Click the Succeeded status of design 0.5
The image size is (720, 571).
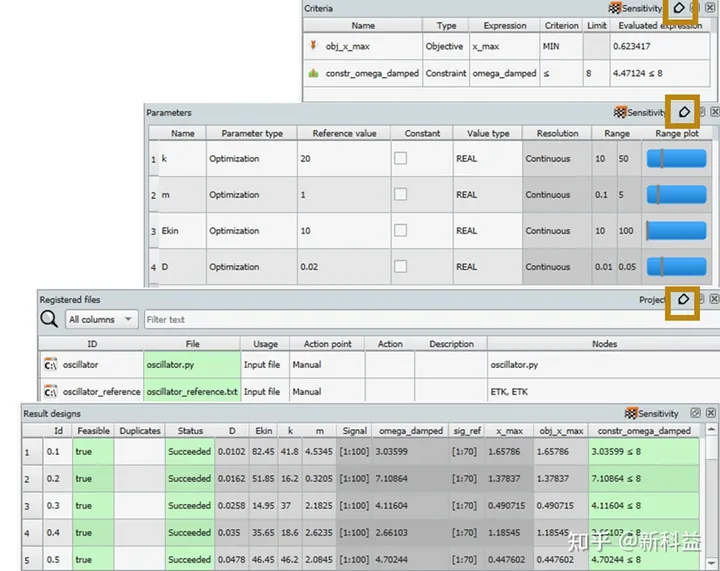pyautogui.click(x=190, y=560)
